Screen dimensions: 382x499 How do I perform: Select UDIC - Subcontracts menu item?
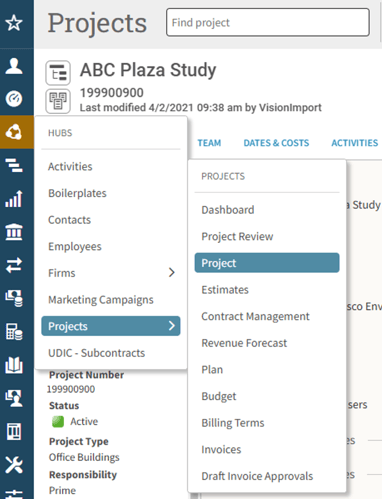[x=111, y=353]
